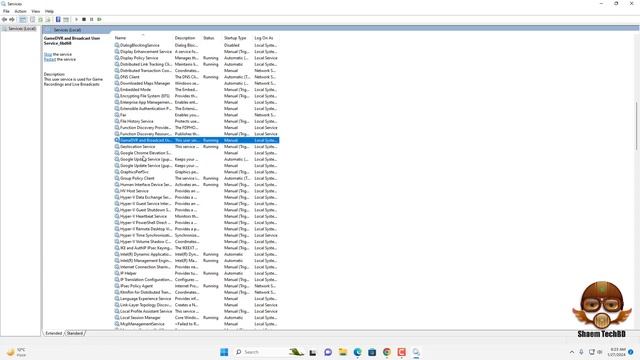
Task: Select the Group Policy Client row
Action: [x=196, y=178]
